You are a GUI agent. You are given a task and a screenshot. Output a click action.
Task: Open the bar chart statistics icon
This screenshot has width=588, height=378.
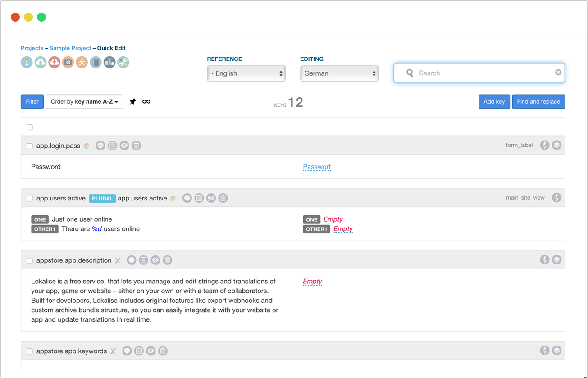click(x=109, y=62)
